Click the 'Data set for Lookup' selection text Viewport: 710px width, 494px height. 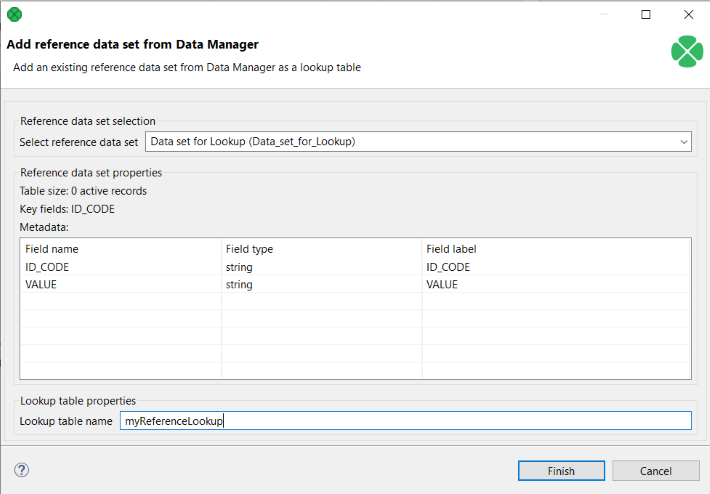pyautogui.click(x=253, y=142)
